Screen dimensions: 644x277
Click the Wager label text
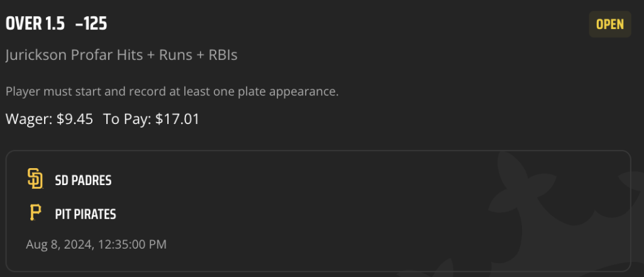[29, 119]
